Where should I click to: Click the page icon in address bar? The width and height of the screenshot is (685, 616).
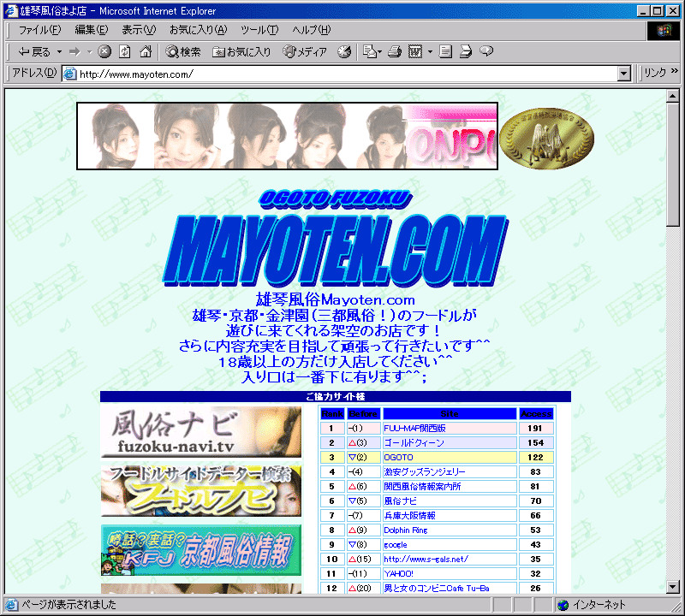tap(70, 74)
